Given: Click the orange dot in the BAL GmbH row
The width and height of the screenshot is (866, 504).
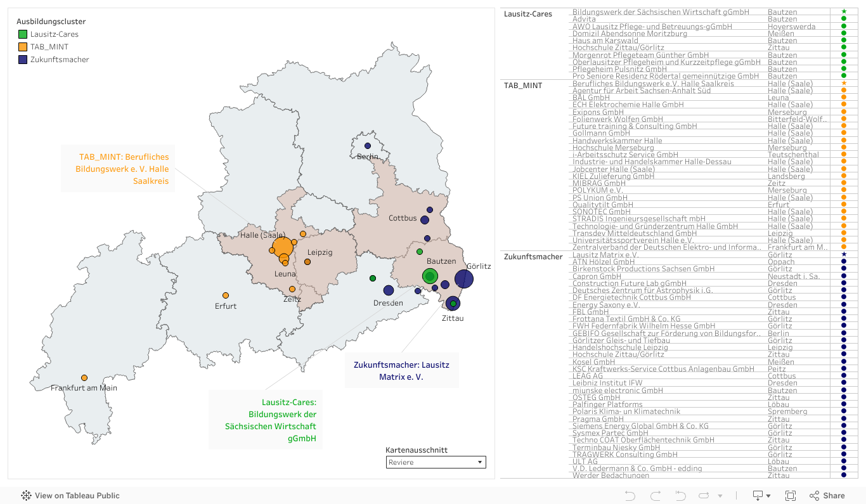Looking at the screenshot, I should pos(844,98).
